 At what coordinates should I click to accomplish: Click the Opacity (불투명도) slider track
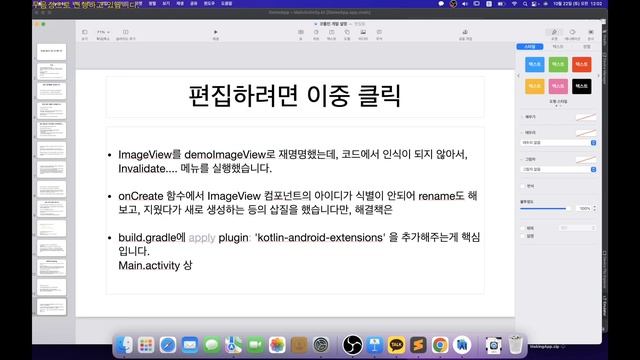tap(545, 209)
